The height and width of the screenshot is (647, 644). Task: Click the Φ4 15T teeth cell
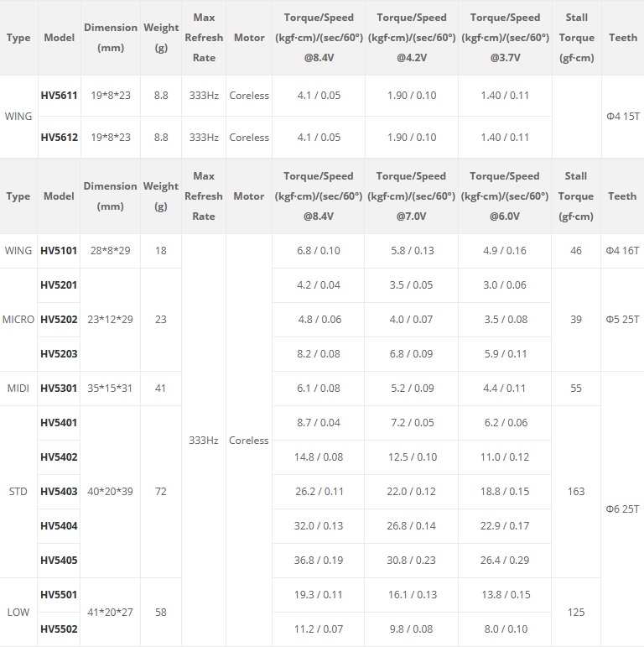[622, 117]
